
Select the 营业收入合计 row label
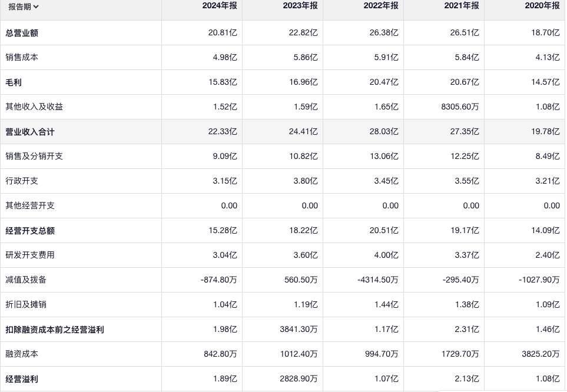(30, 132)
